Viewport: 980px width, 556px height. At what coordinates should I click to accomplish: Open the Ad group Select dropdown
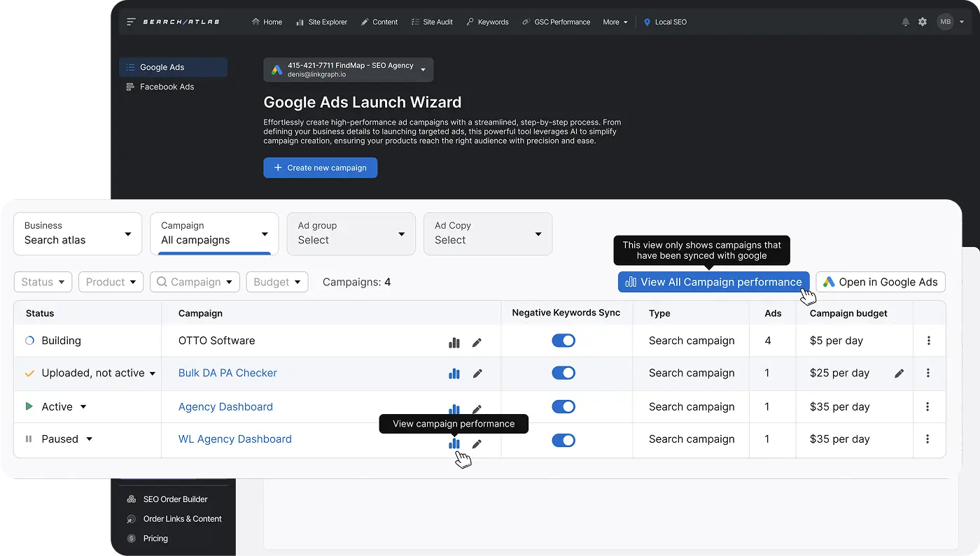351,234
